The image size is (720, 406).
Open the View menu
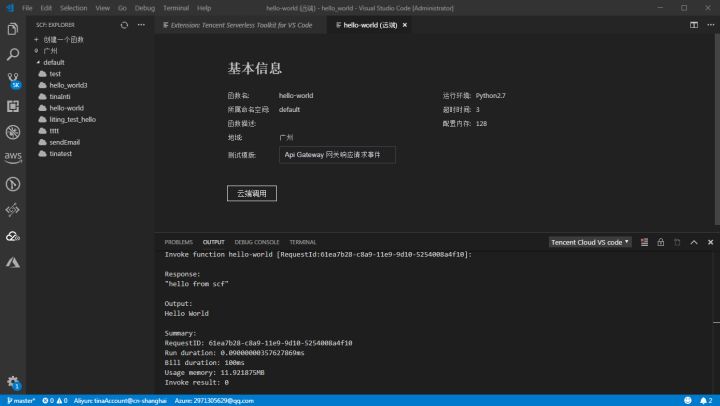coord(102,8)
